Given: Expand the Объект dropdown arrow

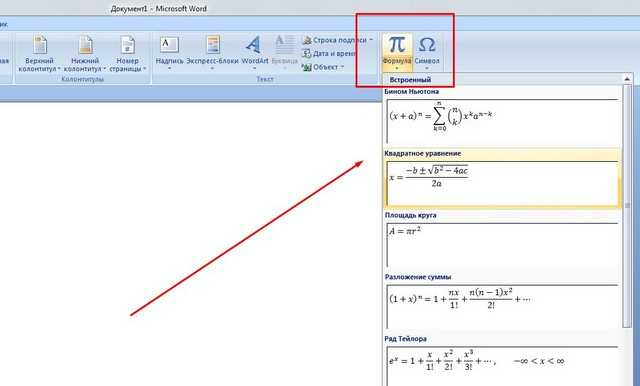Looking at the screenshot, I should (342, 67).
